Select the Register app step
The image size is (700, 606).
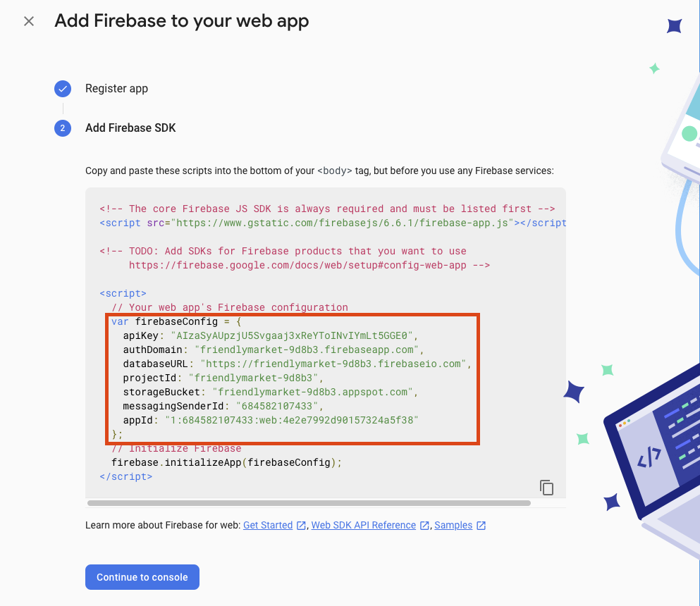pyautogui.click(x=116, y=89)
